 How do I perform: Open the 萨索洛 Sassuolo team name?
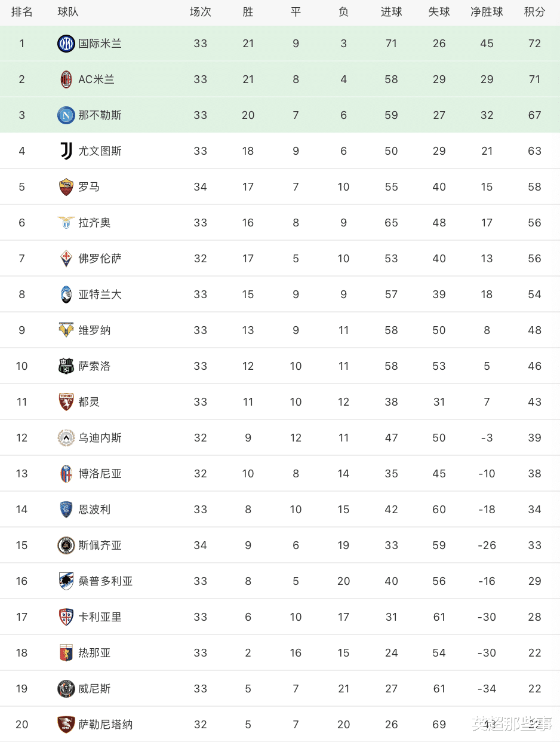(94, 366)
